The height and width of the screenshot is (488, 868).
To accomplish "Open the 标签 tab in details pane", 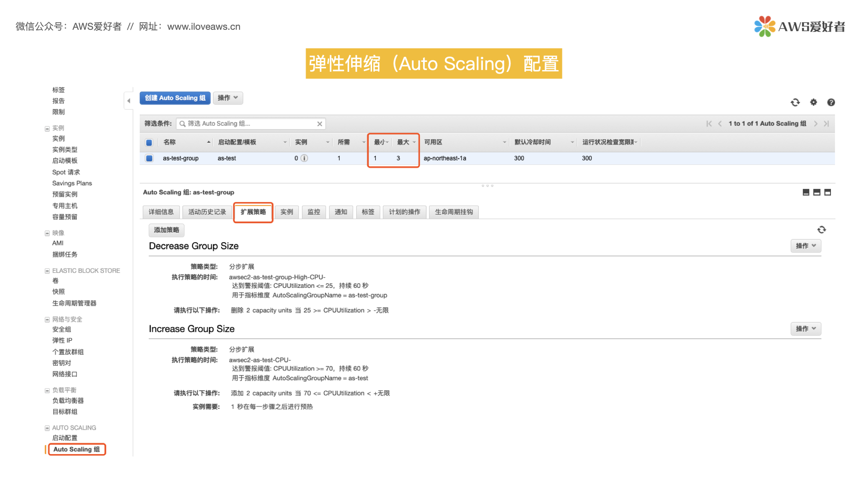I will 368,212.
